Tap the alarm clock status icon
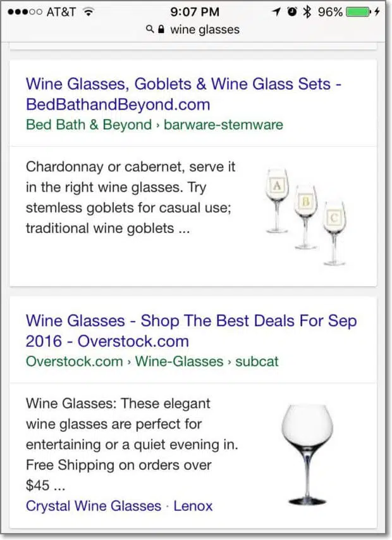This screenshot has height=540, width=392. tap(291, 12)
